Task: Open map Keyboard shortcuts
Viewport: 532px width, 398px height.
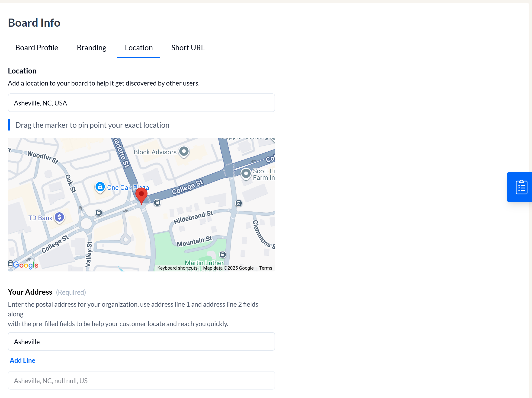Action: point(177,268)
